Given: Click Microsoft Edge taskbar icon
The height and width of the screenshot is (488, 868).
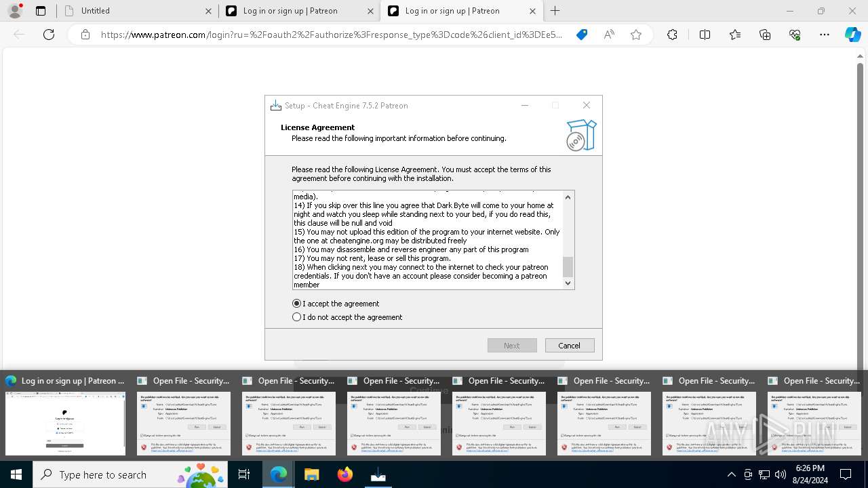Looking at the screenshot, I should (279, 474).
